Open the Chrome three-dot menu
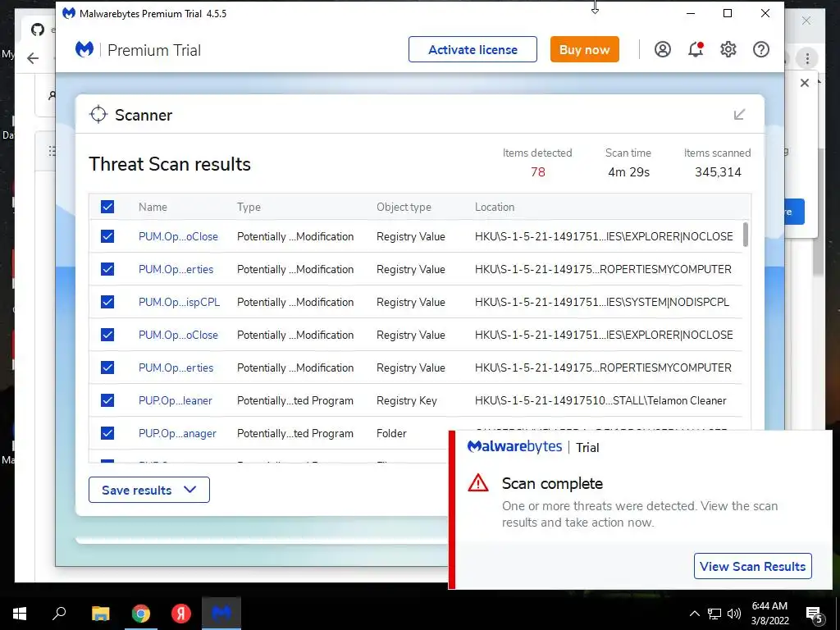The width and height of the screenshot is (840, 630). (x=807, y=58)
